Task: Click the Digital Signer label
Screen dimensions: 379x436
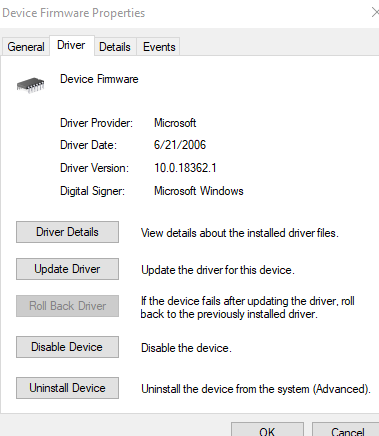Action: coord(92,191)
